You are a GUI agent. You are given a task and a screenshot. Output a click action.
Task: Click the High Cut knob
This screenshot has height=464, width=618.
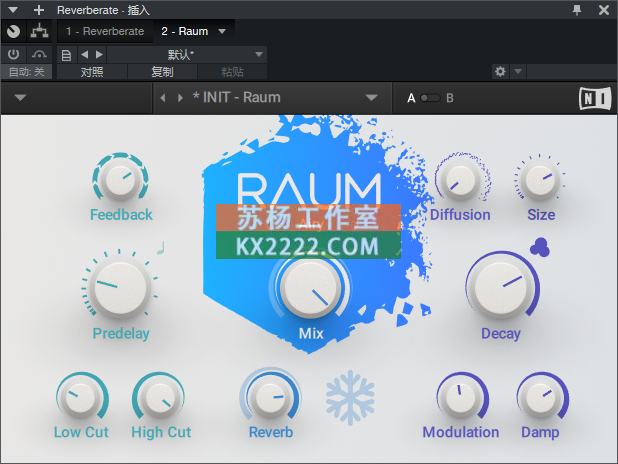158,396
